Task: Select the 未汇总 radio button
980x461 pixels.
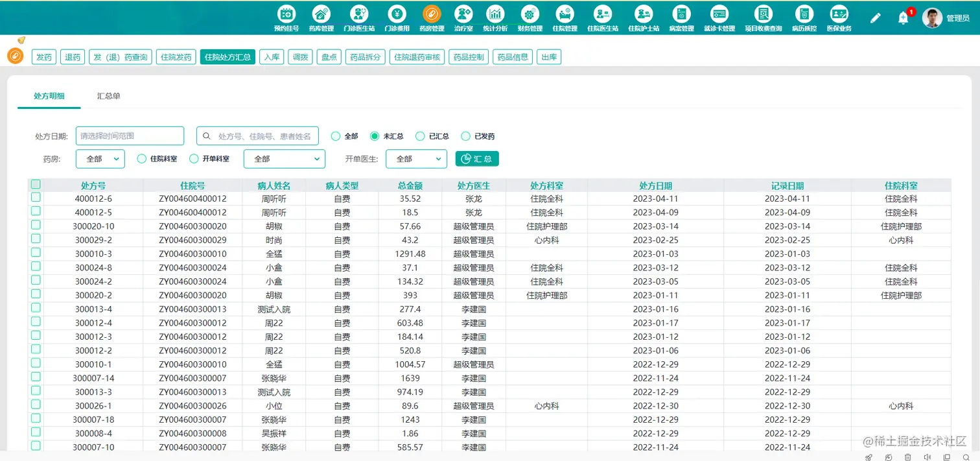Action: pos(376,136)
